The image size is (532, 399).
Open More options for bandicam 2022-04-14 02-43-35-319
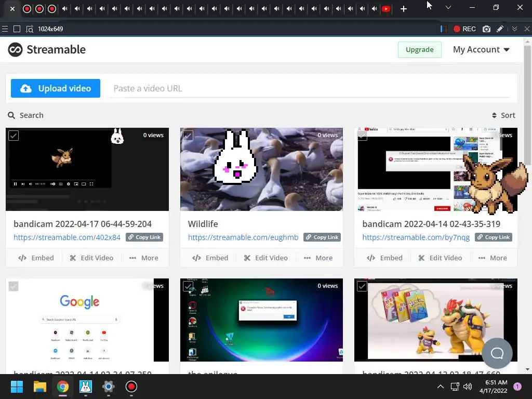(493, 258)
